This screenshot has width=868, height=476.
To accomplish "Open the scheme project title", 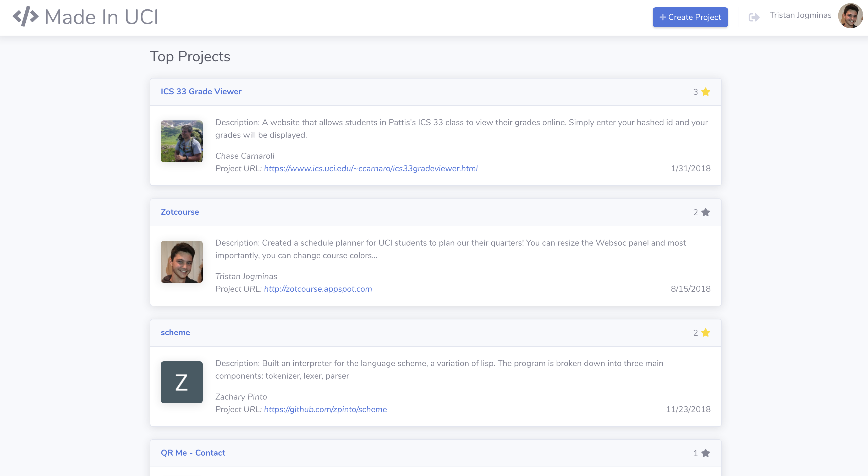I will click(x=175, y=333).
